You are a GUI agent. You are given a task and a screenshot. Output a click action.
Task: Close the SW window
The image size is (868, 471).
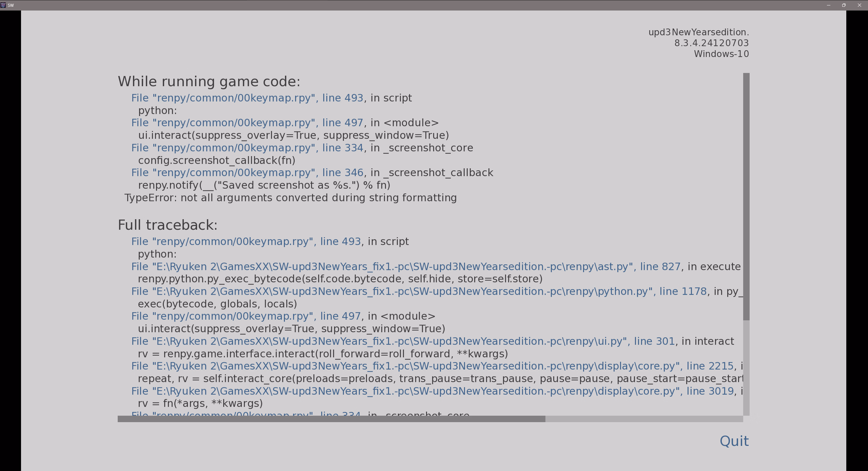859,5
